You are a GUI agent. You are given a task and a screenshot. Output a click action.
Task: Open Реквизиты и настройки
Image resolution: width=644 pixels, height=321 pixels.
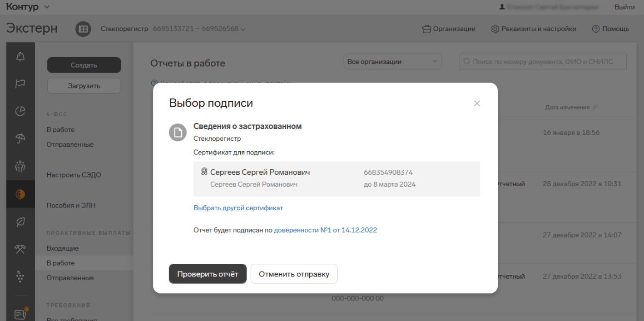click(x=534, y=29)
